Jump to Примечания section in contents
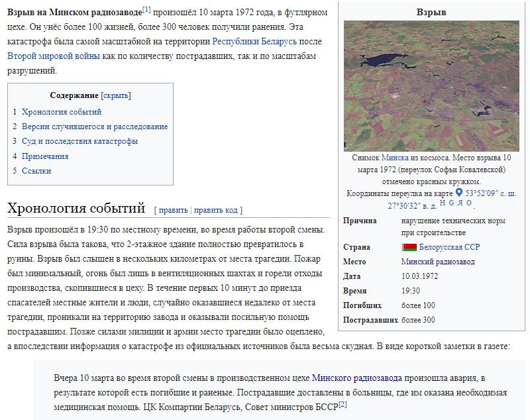The image size is (530, 420). pos(45,156)
